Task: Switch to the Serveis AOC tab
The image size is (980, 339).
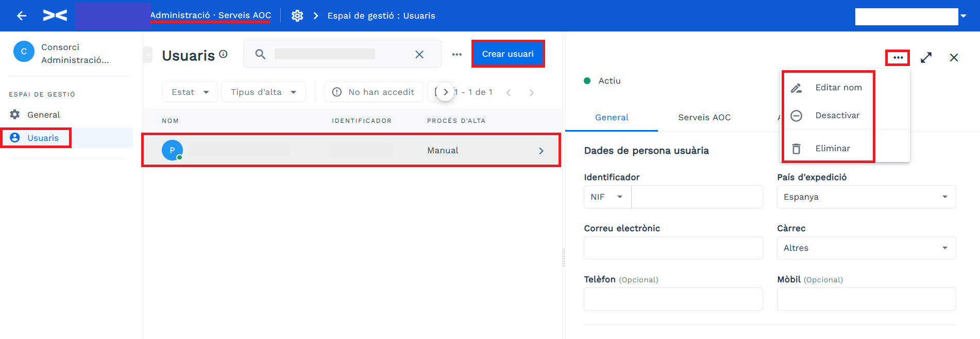Action: (704, 117)
